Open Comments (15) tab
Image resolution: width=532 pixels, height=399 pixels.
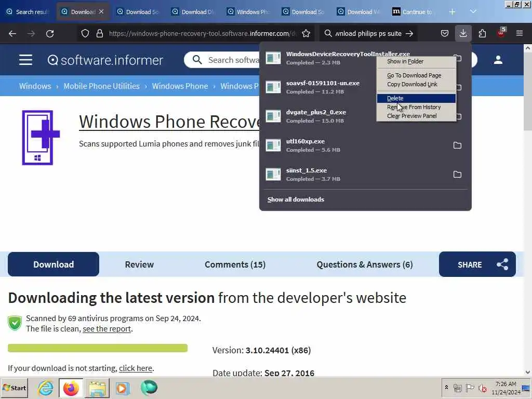235,264
